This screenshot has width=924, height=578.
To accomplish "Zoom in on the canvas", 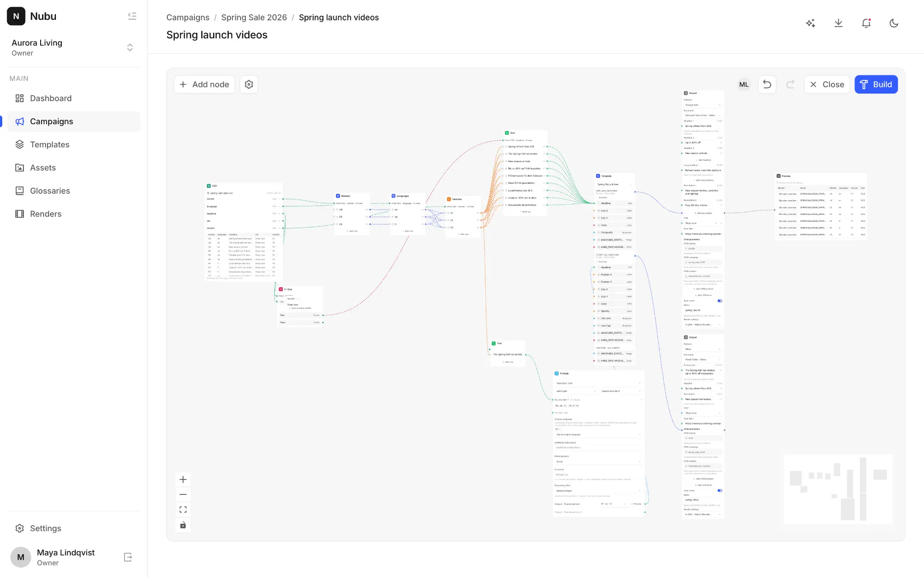I will tap(183, 480).
